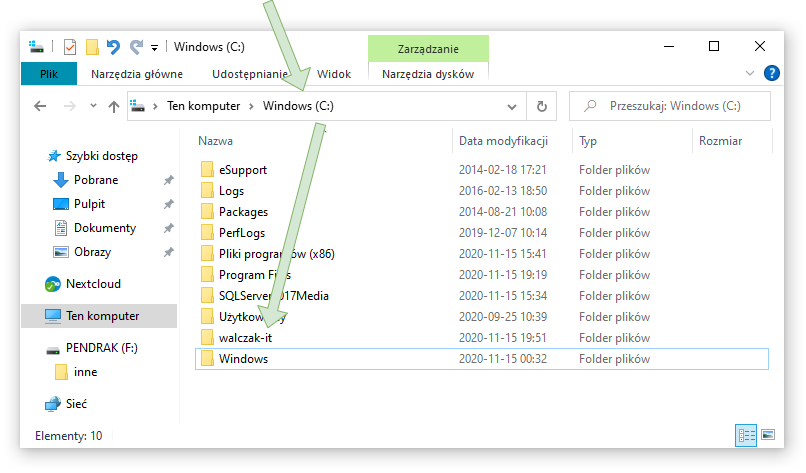Click Ten komputer in address path
This screenshot has width=806, height=473.
click(204, 106)
